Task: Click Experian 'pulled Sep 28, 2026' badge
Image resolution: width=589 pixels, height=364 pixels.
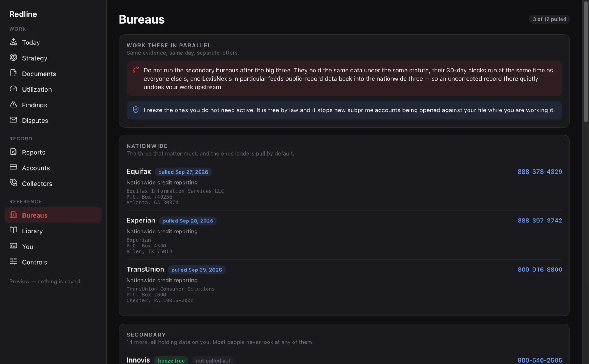Action: pos(188,221)
